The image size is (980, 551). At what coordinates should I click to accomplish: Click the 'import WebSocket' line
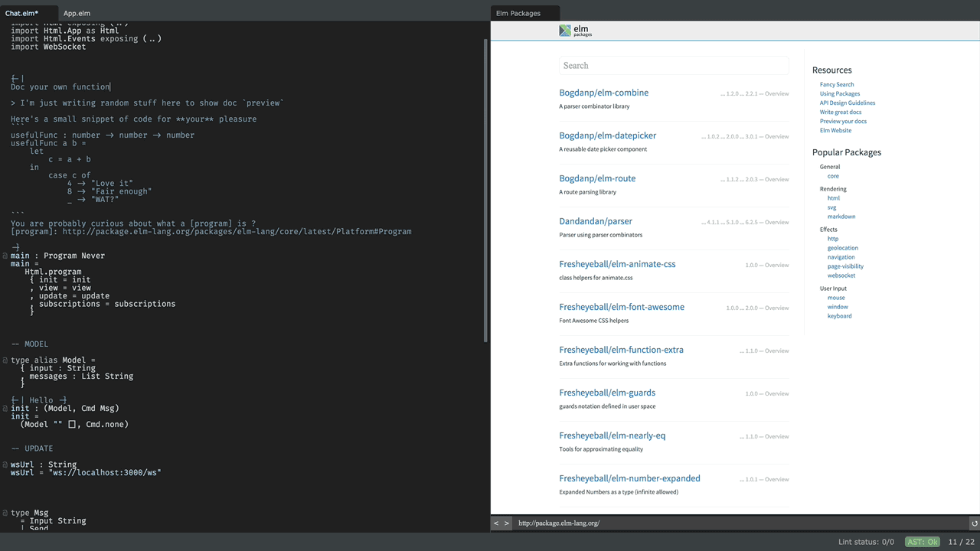tap(48, 47)
